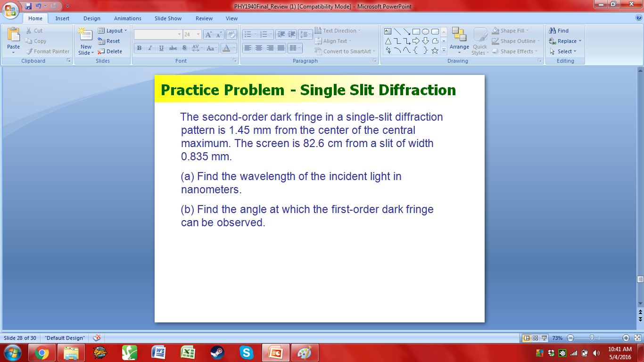This screenshot has width=644, height=362.
Task: Toggle bold formatting
Action: click(139, 48)
